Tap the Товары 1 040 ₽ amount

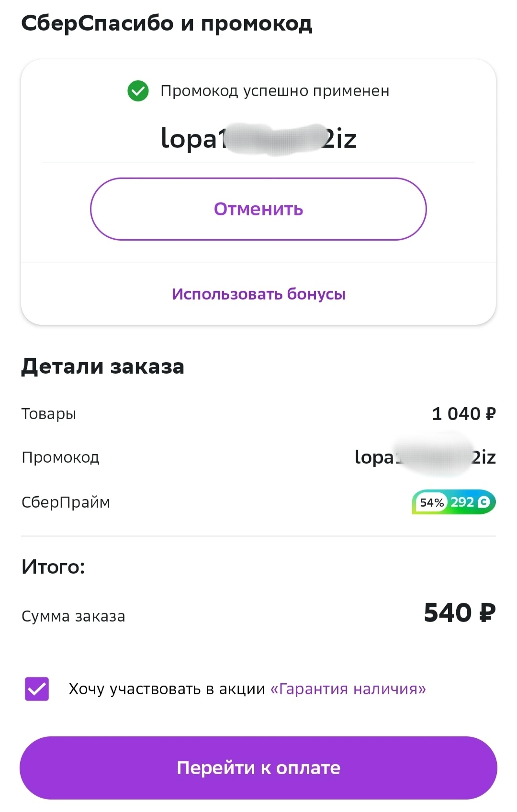[464, 414]
